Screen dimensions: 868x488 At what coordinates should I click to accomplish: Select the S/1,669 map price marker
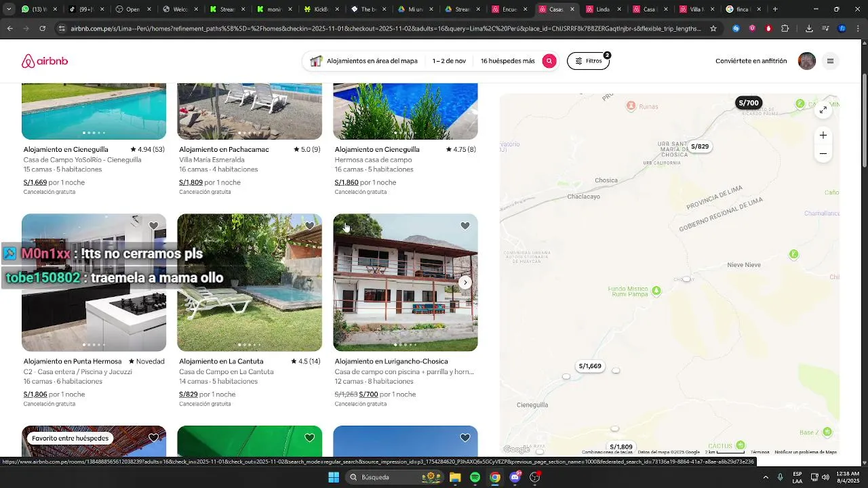tap(590, 366)
